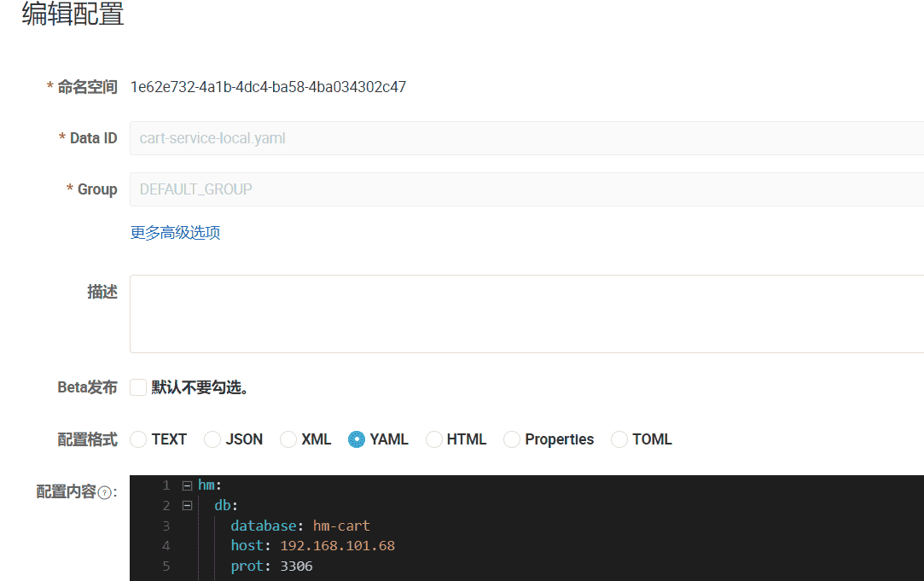Click the host: 192.168.101.68 line
This screenshot has height=581, width=924.
click(x=312, y=546)
